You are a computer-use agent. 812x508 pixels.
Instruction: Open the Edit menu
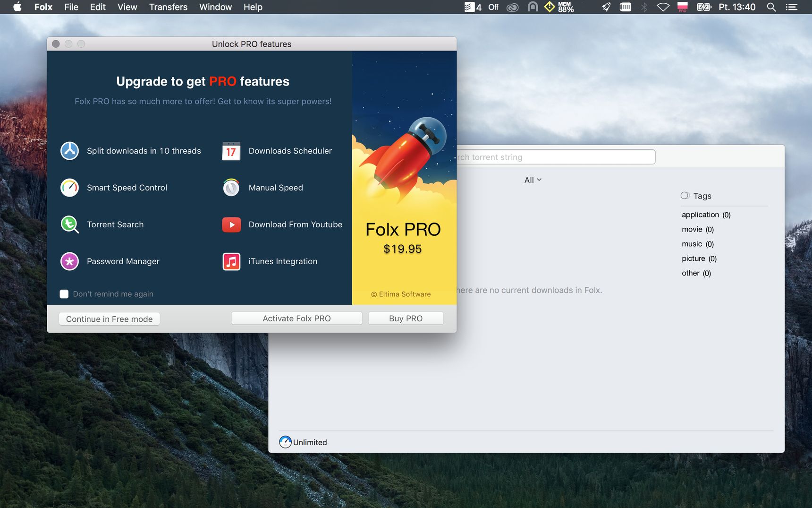click(98, 7)
